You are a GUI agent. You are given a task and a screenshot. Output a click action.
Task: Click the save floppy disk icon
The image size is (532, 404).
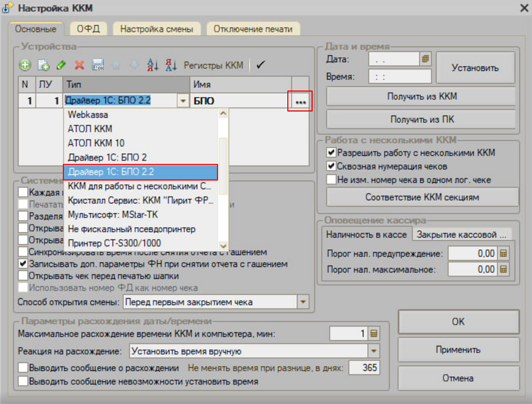(98, 65)
